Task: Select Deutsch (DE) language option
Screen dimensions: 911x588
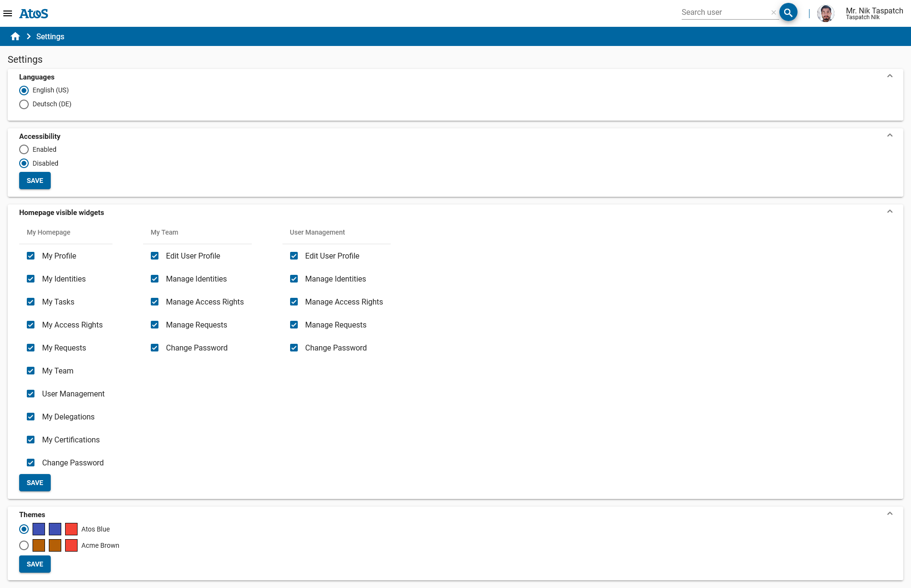Action: [x=24, y=104]
